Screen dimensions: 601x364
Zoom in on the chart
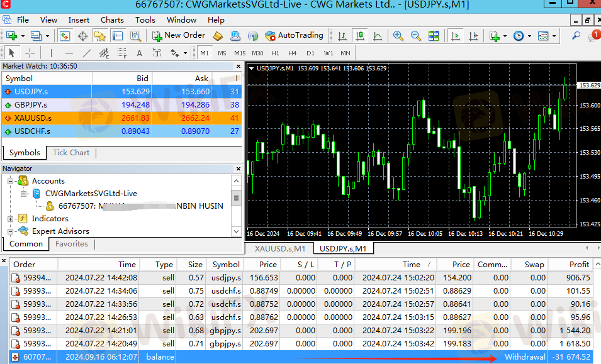[x=398, y=36]
